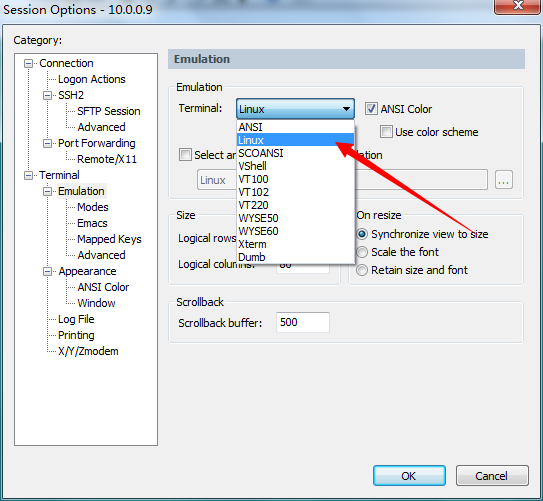Choose ANSI from terminal list

click(295, 127)
